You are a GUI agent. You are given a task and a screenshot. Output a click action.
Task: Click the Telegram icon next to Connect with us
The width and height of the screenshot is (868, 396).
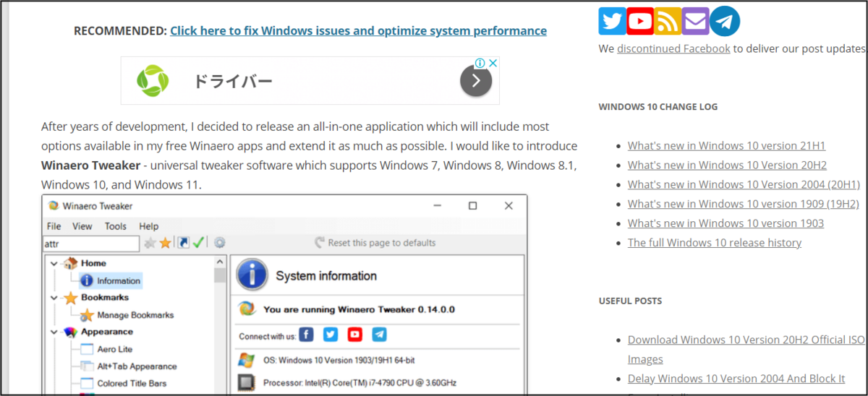[379, 335]
